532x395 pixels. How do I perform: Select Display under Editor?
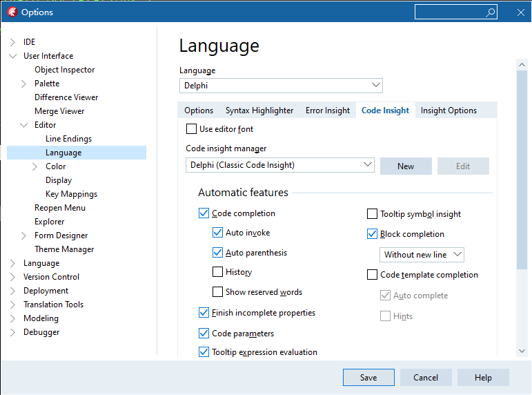(59, 180)
